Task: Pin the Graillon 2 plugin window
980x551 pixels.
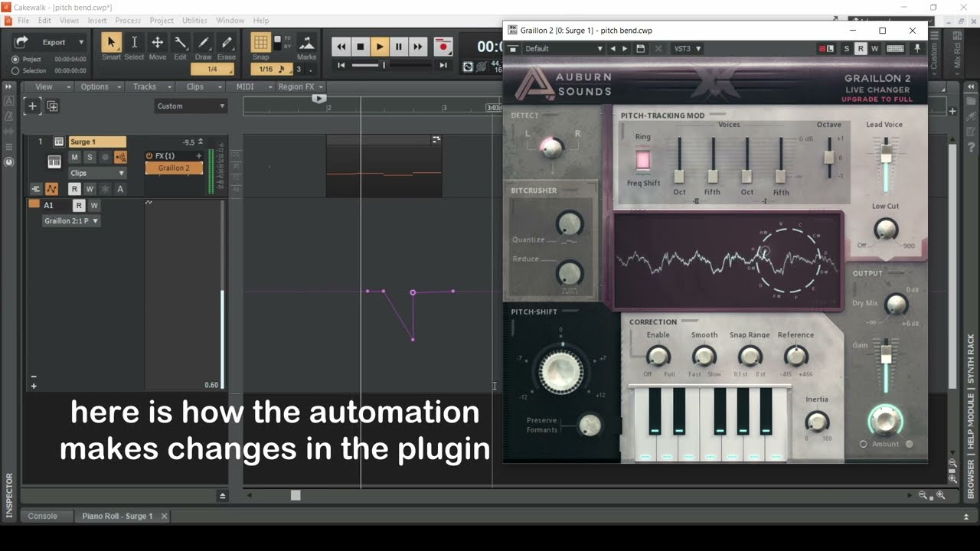Action: 916,48
